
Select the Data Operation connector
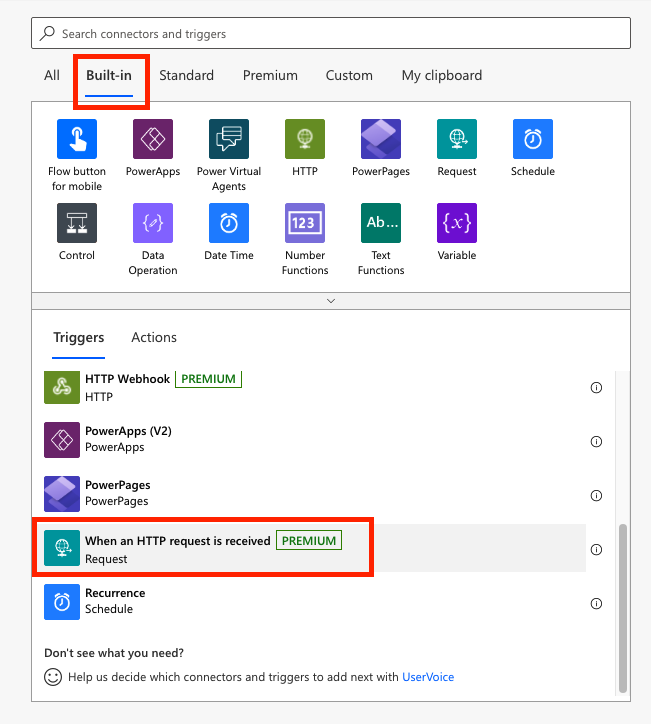pos(153,223)
